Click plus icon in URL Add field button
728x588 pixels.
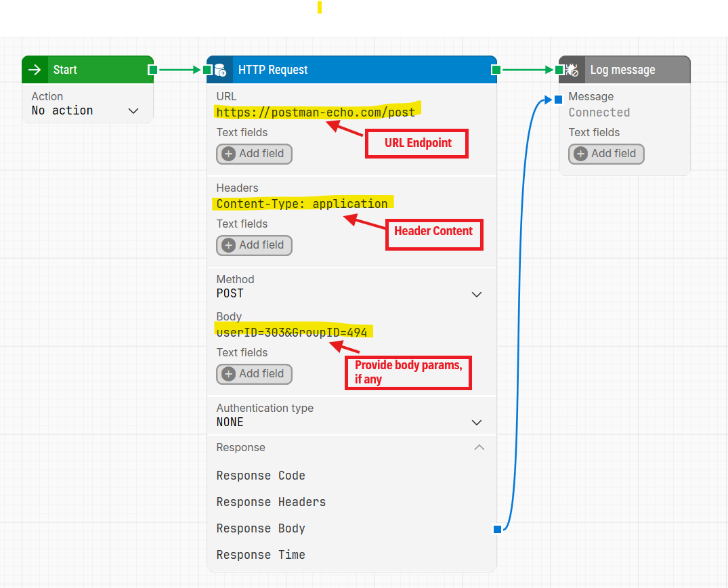228,154
